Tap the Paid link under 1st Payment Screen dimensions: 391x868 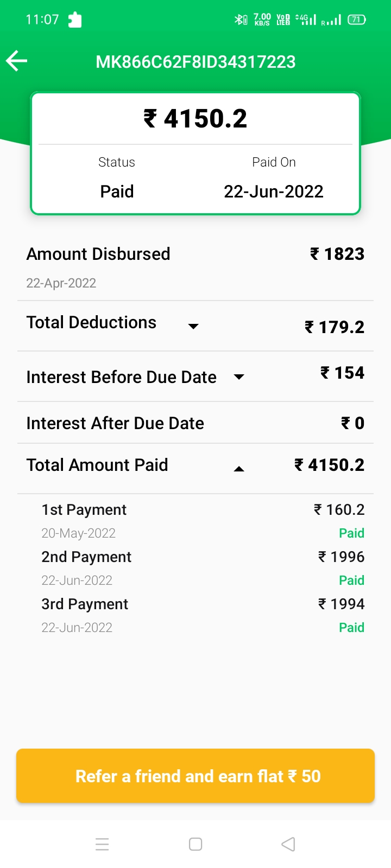(x=351, y=533)
